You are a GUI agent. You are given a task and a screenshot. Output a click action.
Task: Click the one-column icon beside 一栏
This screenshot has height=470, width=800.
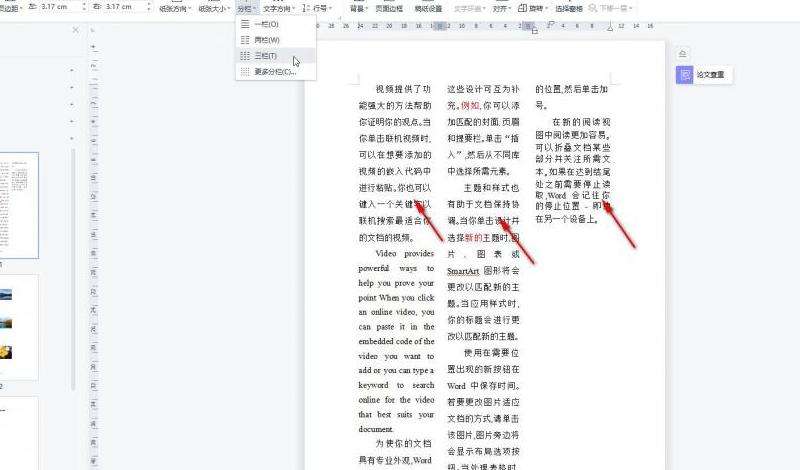[x=245, y=24]
